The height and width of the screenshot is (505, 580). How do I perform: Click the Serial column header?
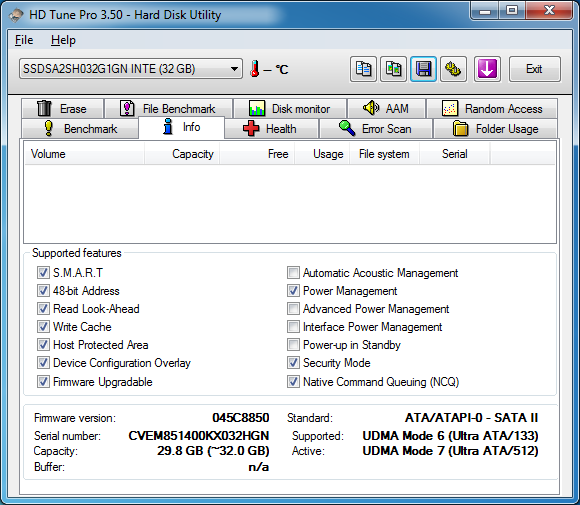click(455, 154)
